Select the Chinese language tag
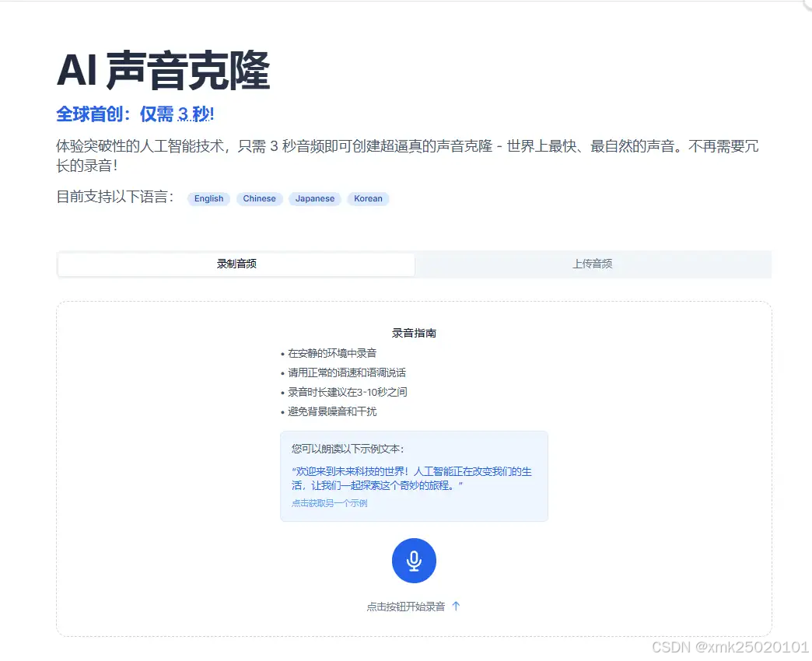 click(260, 199)
